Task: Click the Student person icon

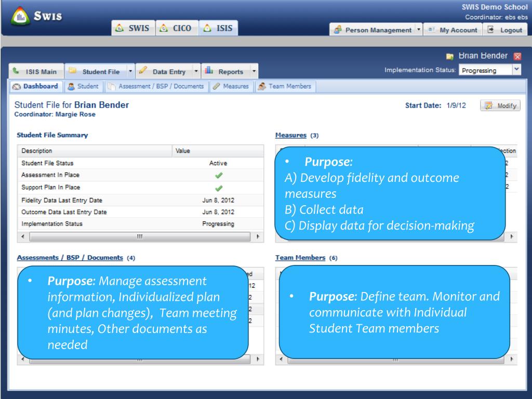Action: pos(71,87)
